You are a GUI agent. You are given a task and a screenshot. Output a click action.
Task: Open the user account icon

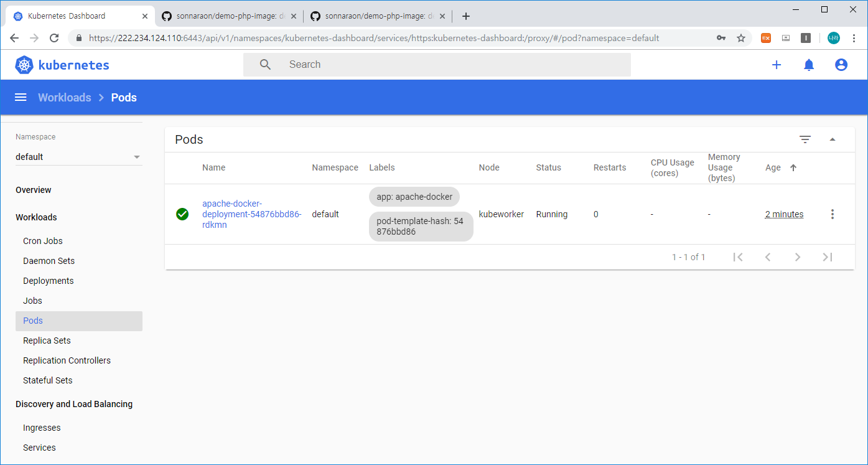(841, 65)
